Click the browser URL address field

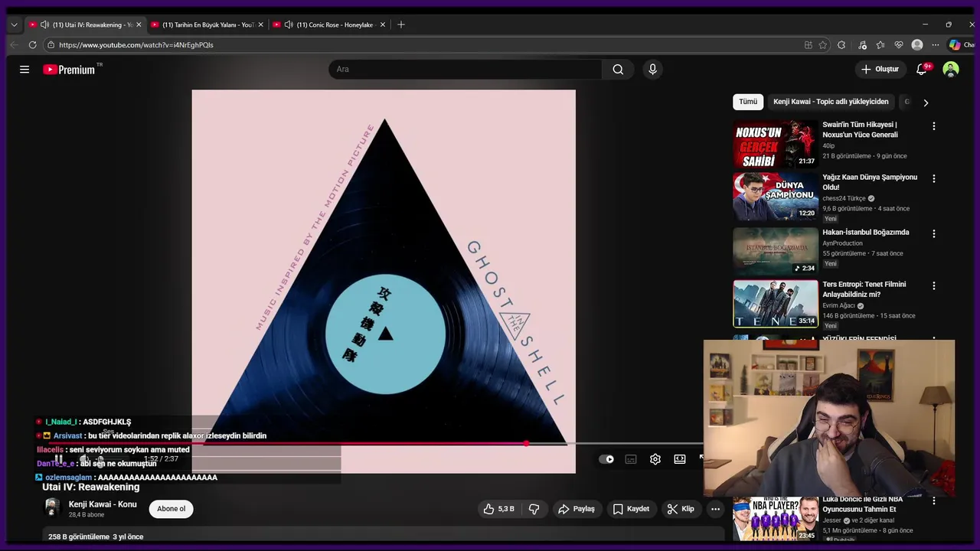point(421,45)
